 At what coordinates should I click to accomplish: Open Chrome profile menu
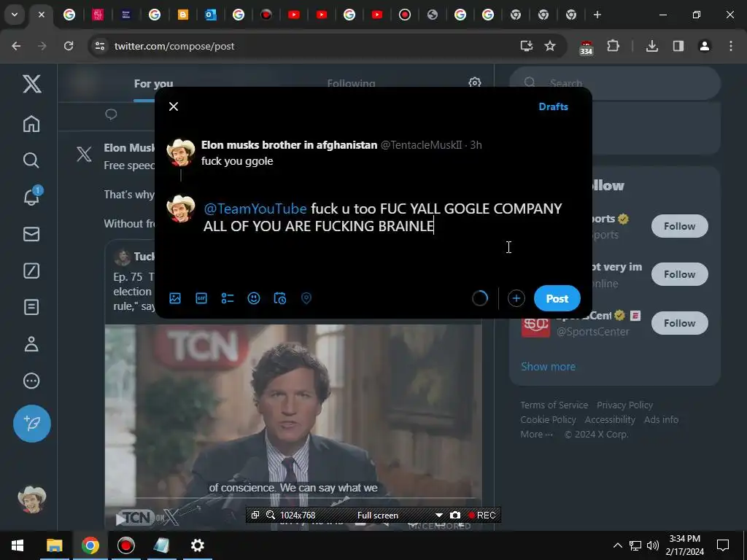pyautogui.click(x=705, y=46)
